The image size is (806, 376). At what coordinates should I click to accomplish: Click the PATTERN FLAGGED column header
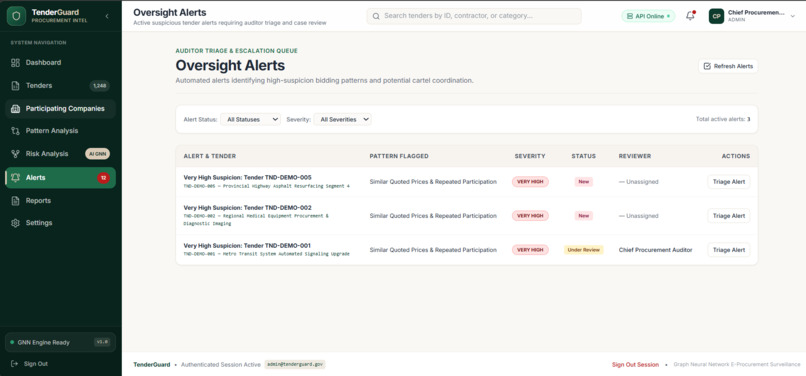(399, 156)
